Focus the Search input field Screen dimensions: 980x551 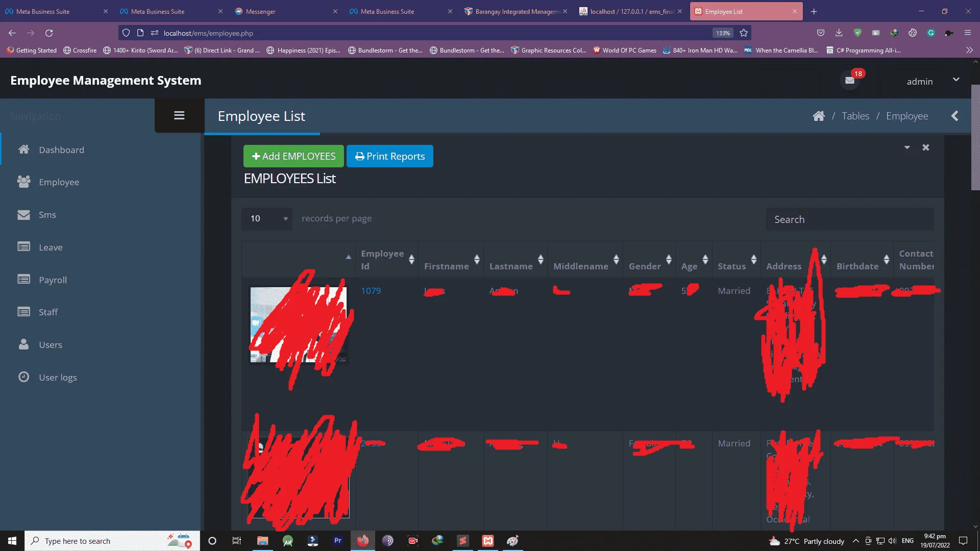tap(850, 219)
